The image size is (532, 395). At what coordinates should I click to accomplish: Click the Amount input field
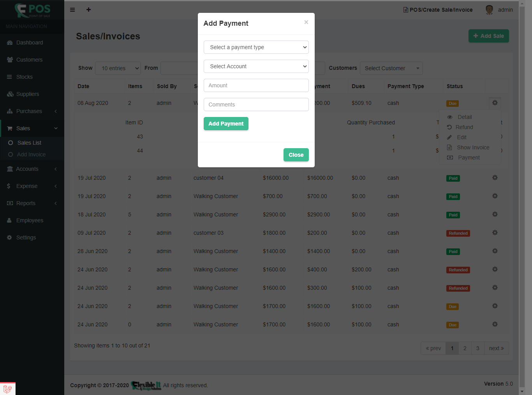click(x=256, y=85)
